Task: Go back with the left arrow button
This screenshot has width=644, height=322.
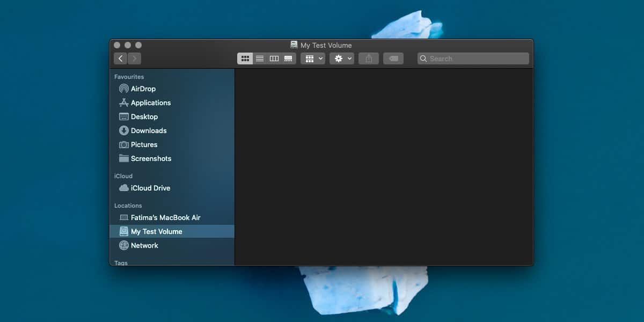Action: click(120, 58)
